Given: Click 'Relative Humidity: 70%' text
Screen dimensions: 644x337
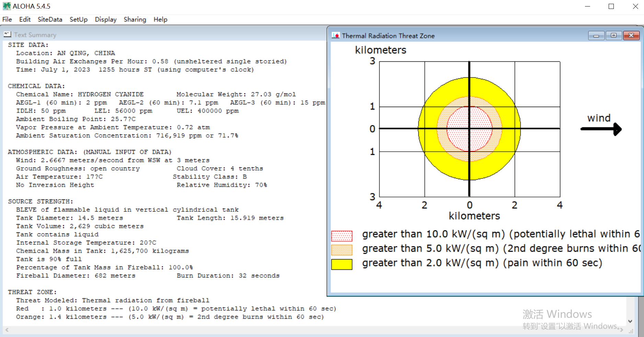Looking at the screenshot, I should coord(222,185).
